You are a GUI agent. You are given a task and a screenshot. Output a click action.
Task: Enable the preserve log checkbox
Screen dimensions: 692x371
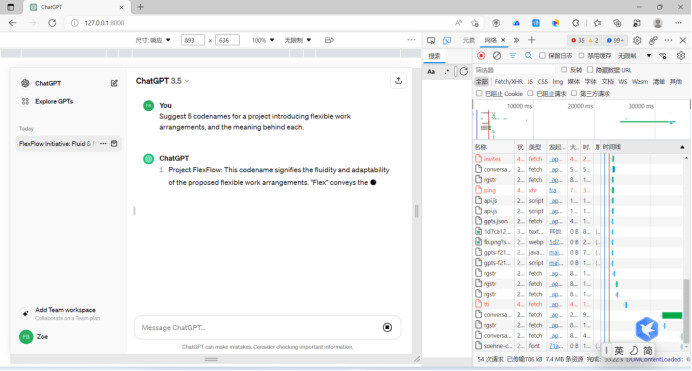[x=542, y=56]
